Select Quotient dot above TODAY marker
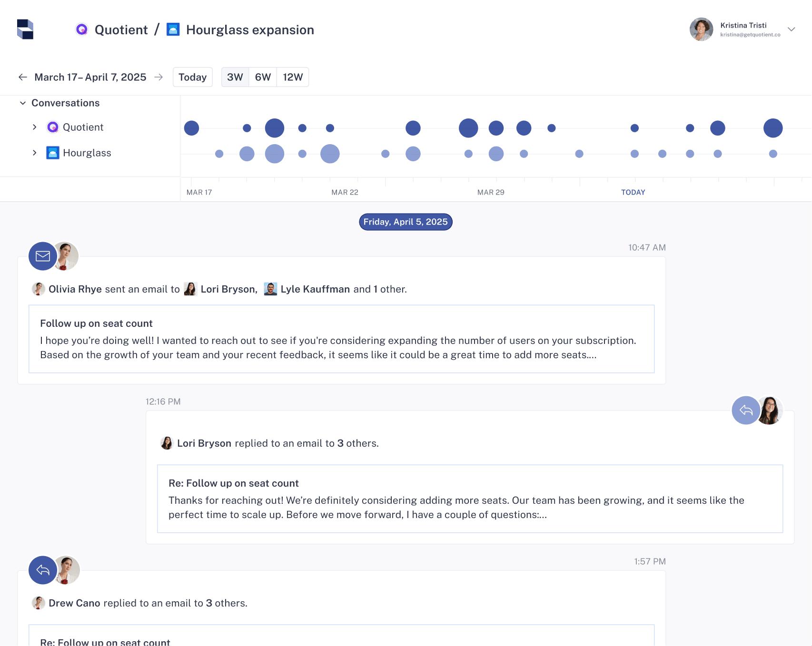The height and width of the screenshot is (646, 812). 634,128
